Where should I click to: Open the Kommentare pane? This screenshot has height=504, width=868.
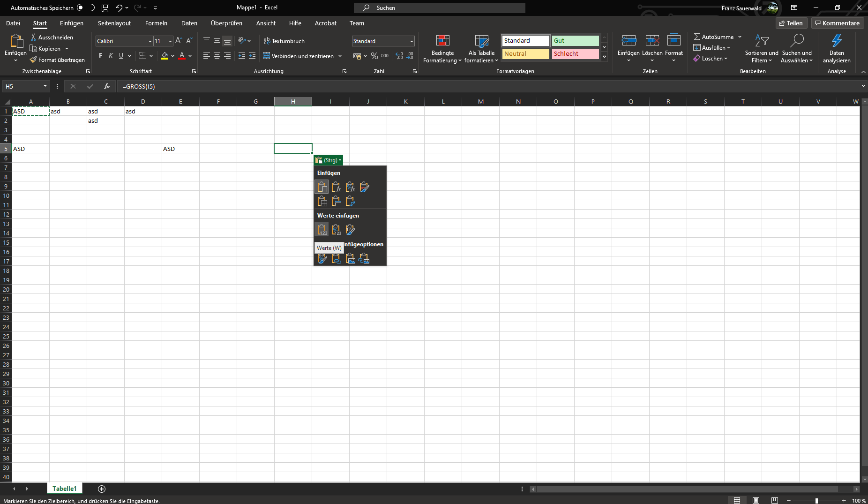[x=838, y=23]
